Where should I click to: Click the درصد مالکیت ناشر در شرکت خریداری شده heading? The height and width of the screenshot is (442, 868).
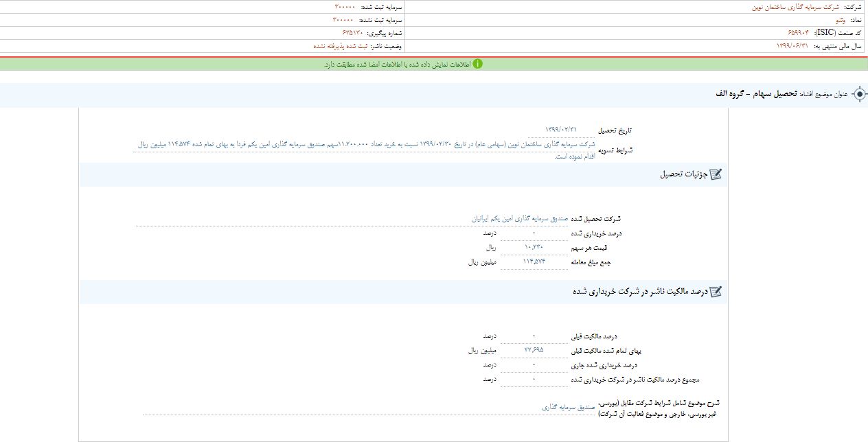click(639, 292)
